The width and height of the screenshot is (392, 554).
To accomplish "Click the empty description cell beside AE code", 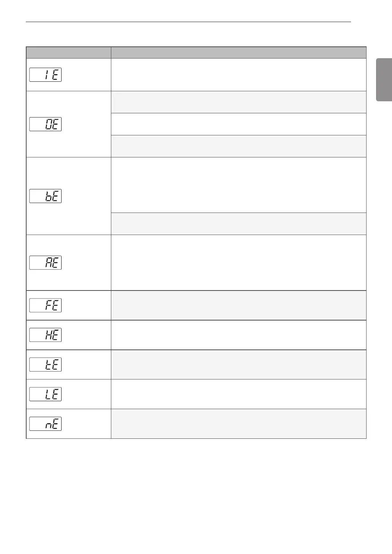I will click(239, 263).
